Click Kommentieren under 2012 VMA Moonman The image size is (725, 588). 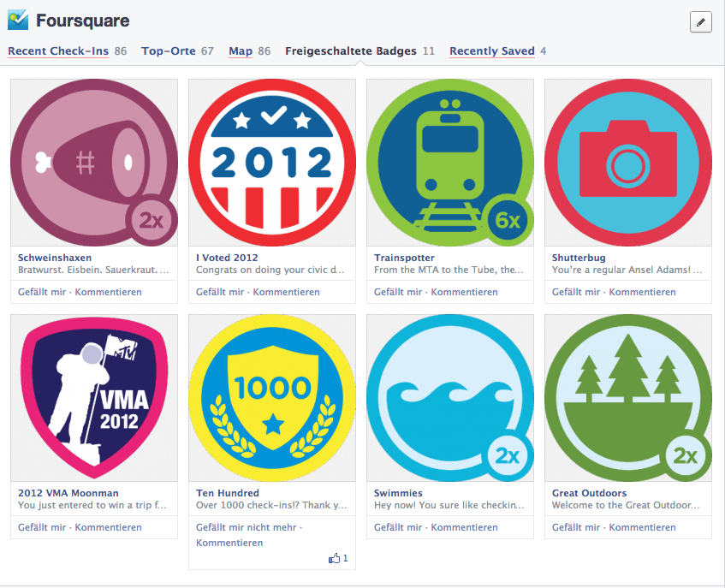pyautogui.click(x=108, y=527)
